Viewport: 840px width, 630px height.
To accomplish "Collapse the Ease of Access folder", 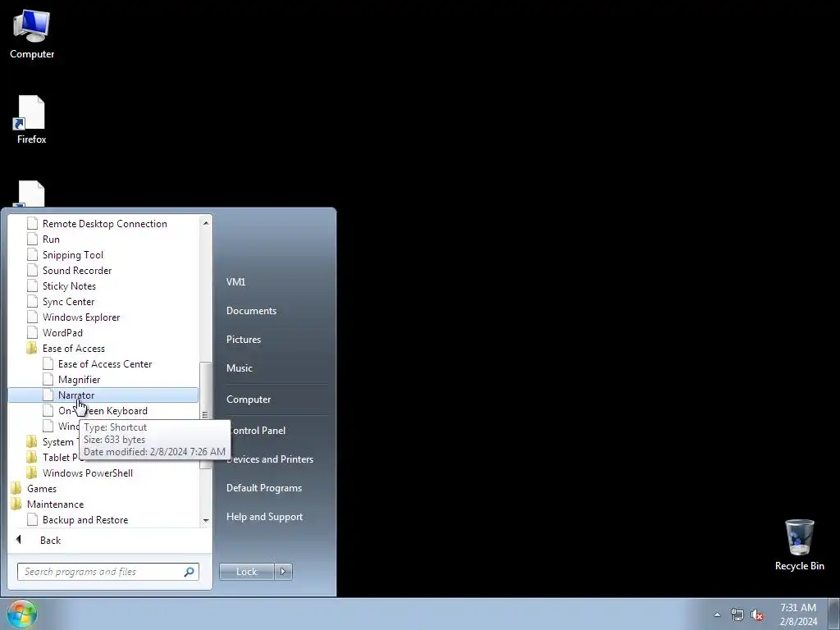I will pyautogui.click(x=73, y=348).
